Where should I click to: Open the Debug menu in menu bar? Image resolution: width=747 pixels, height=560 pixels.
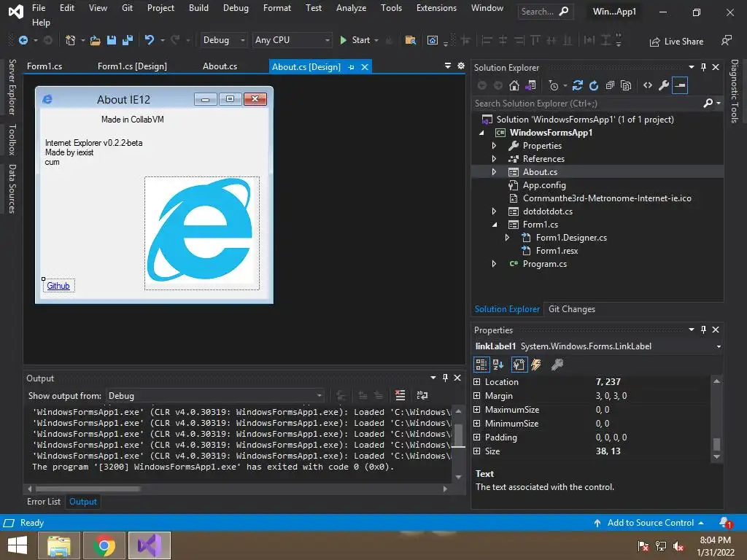point(236,8)
